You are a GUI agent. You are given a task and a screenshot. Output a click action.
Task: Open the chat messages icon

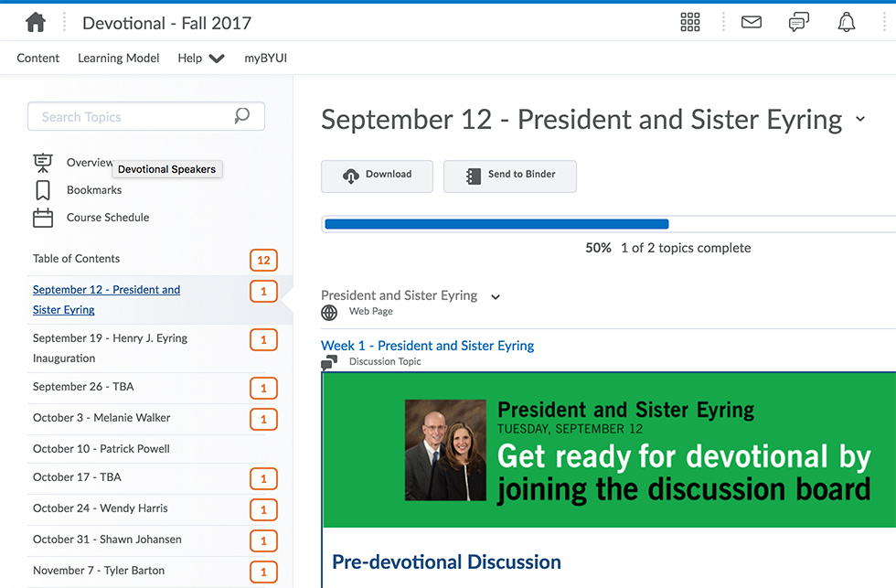click(798, 21)
